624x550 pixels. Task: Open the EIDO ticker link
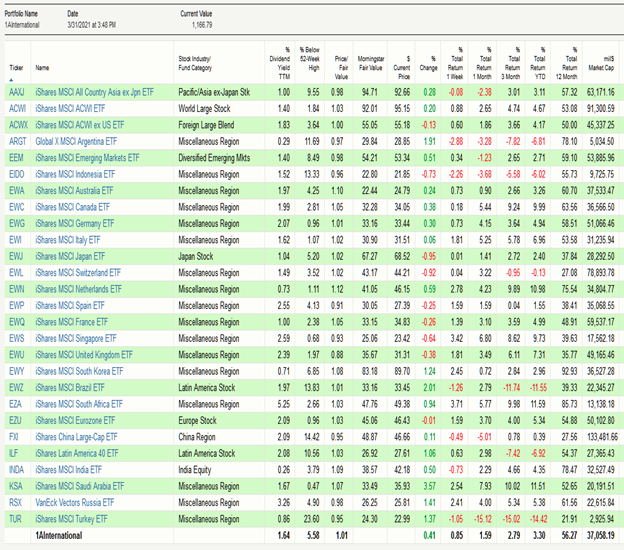17,174
